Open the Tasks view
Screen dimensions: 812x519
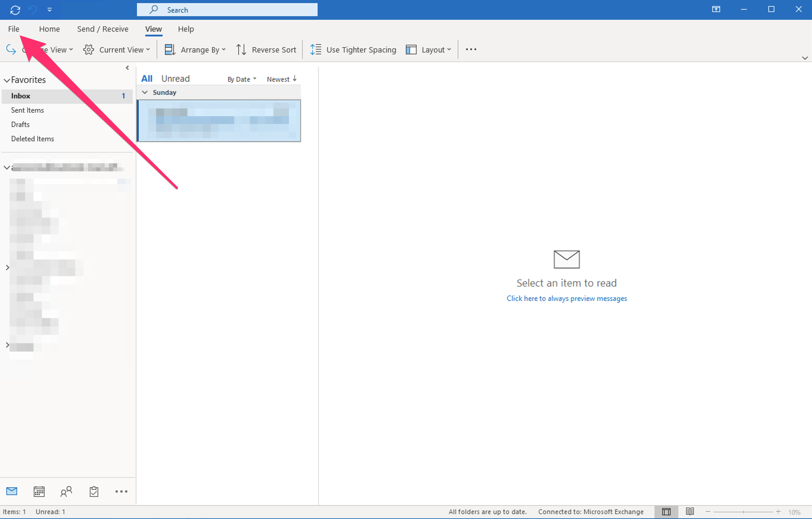(94, 491)
